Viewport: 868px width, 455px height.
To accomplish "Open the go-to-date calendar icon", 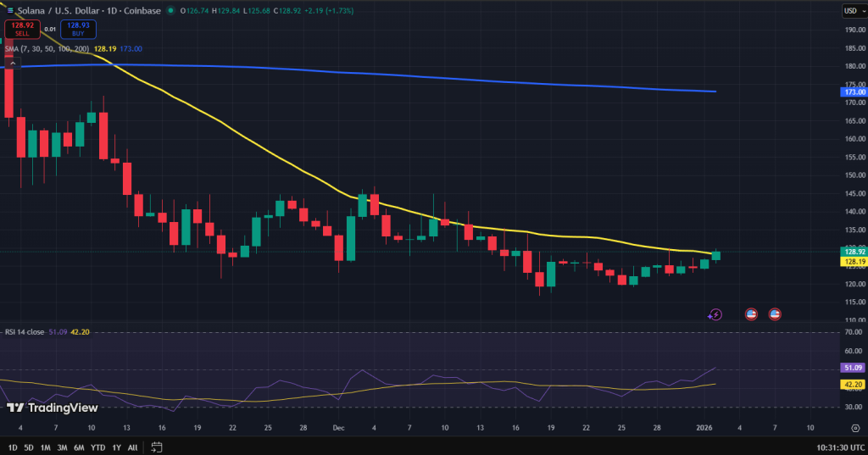I will (x=157, y=447).
